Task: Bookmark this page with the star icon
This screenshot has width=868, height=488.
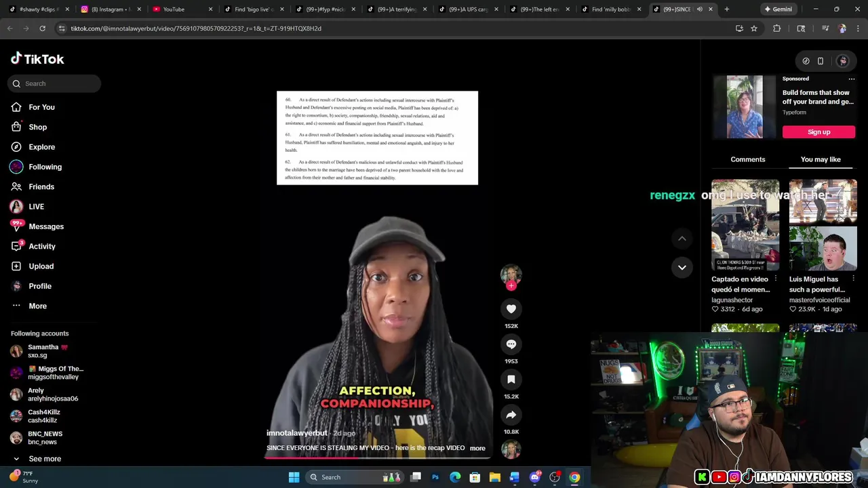Action: [753, 28]
